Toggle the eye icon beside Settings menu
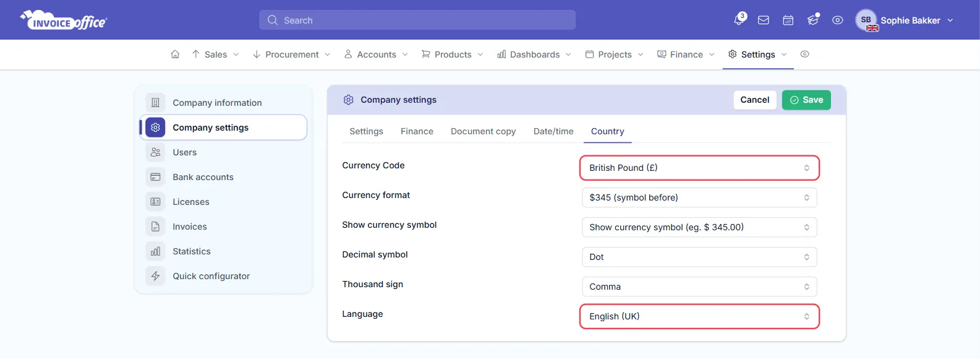This screenshot has width=980, height=359. click(x=804, y=54)
